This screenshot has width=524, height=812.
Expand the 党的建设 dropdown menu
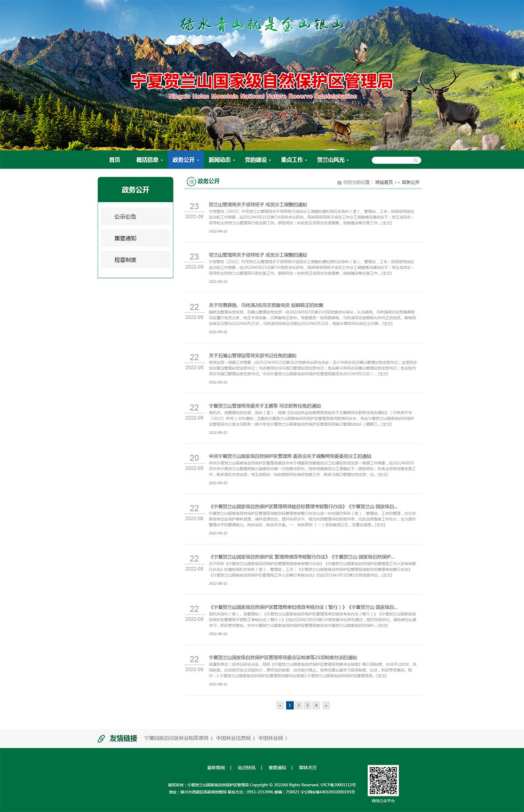click(x=258, y=160)
